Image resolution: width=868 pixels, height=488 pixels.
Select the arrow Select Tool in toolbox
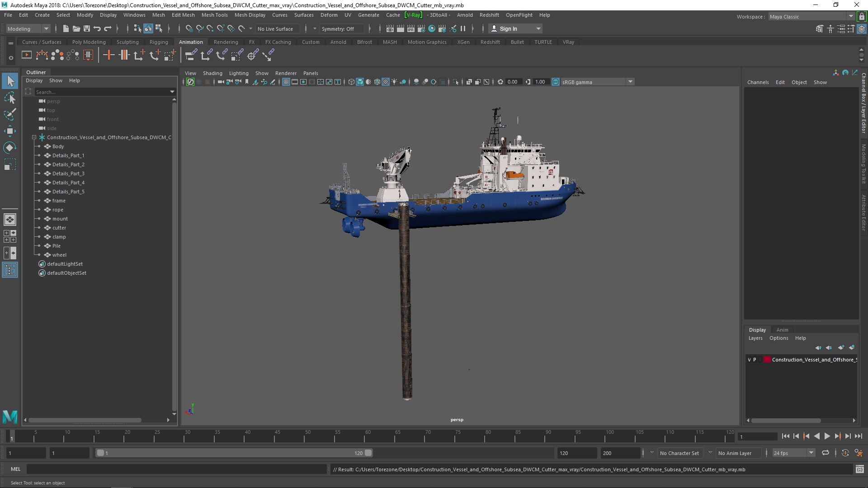tap(10, 81)
